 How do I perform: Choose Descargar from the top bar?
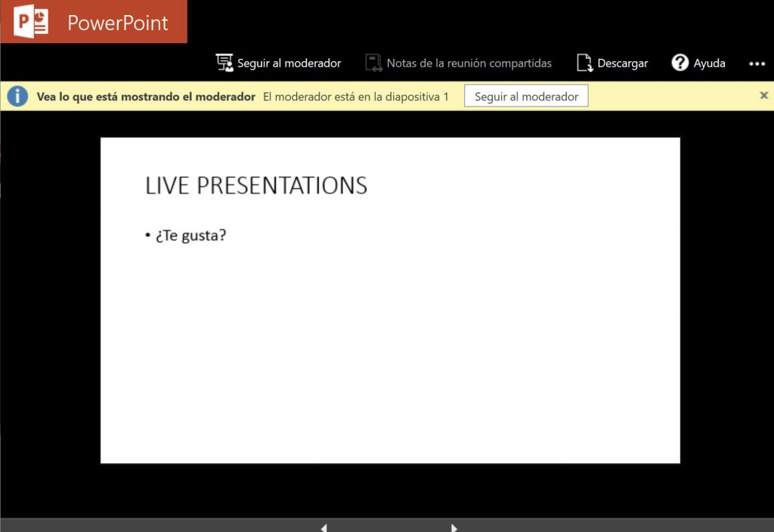[612, 63]
